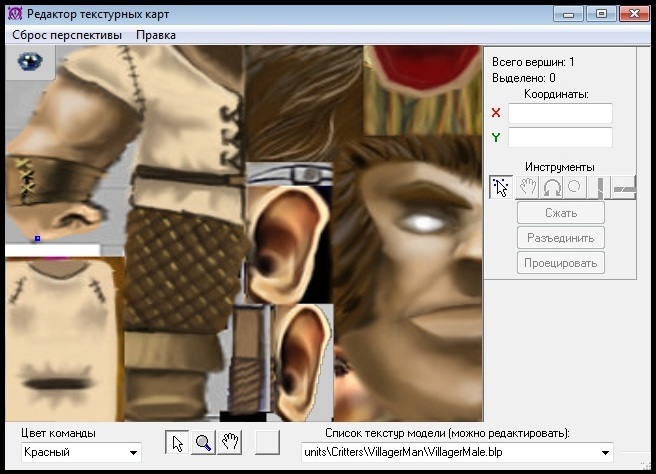656x474 pixels.
Task: Activate the bottom arrow cursor mode
Action: click(x=177, y=442)
